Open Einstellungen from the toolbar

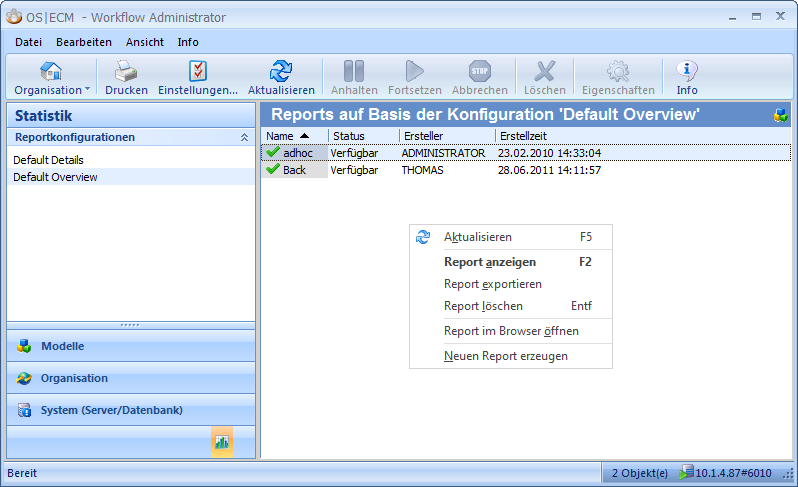pos(198,71)
